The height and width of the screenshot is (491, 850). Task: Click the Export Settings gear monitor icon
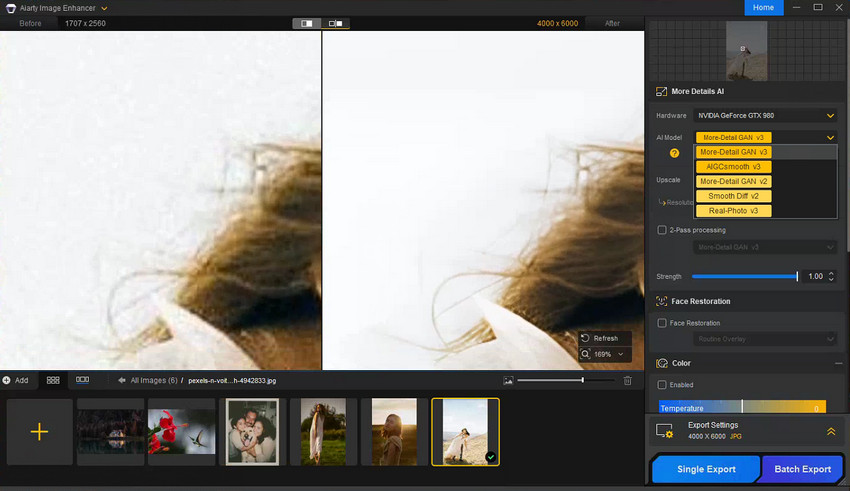664,430
